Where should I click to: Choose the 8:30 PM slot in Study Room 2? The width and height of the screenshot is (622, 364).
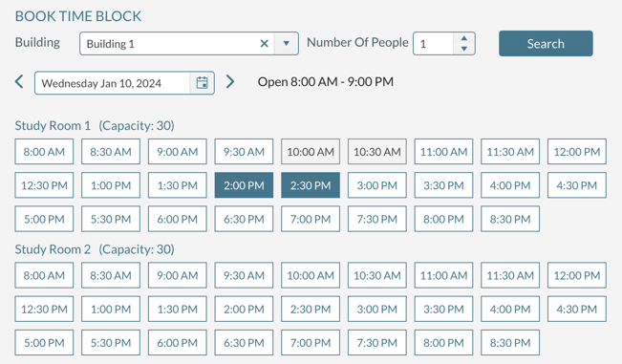click(510, 343)
